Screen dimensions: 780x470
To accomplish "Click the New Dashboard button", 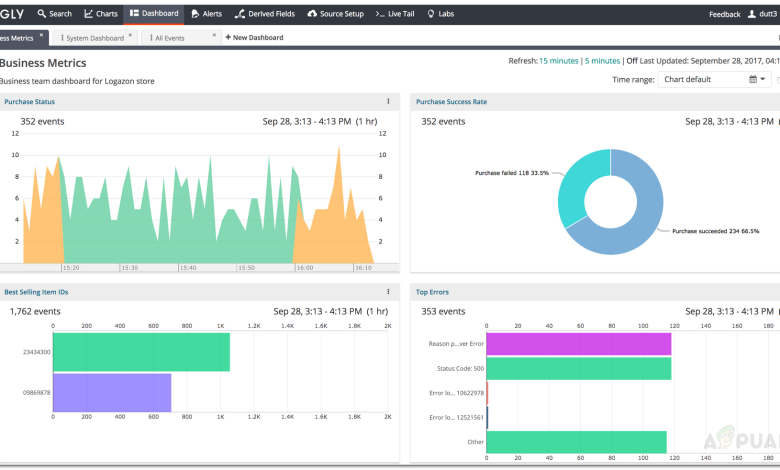I will (x=254, y=37).
